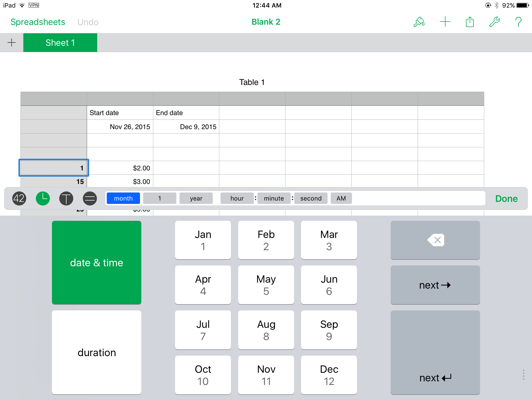Go back to Spreadsheets list
The width and height of the screenshot is (532, 399).
pos(38,22)
